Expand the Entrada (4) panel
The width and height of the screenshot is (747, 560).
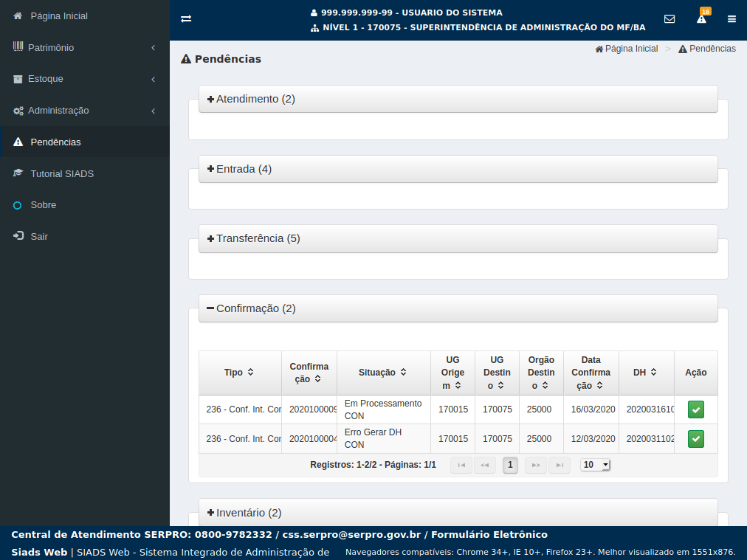(x=458, y=169)
